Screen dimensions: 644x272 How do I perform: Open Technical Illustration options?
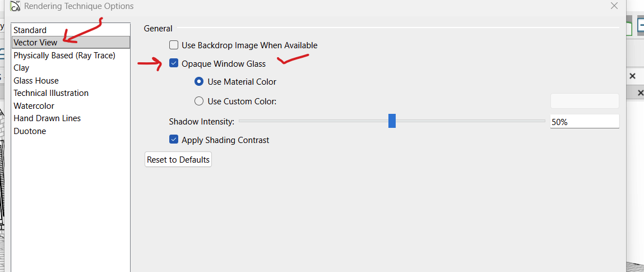51,93
